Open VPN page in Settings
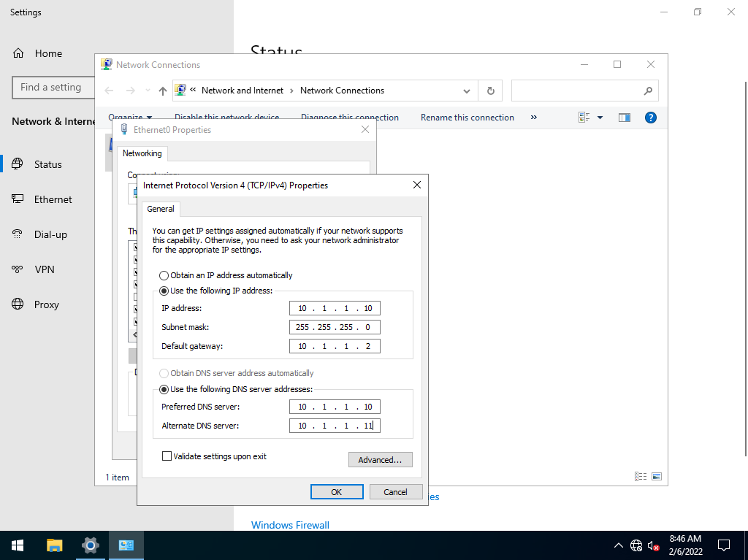The height and width of the screenshot is (560, 748). pyautogui.click(x=47, y=269)
